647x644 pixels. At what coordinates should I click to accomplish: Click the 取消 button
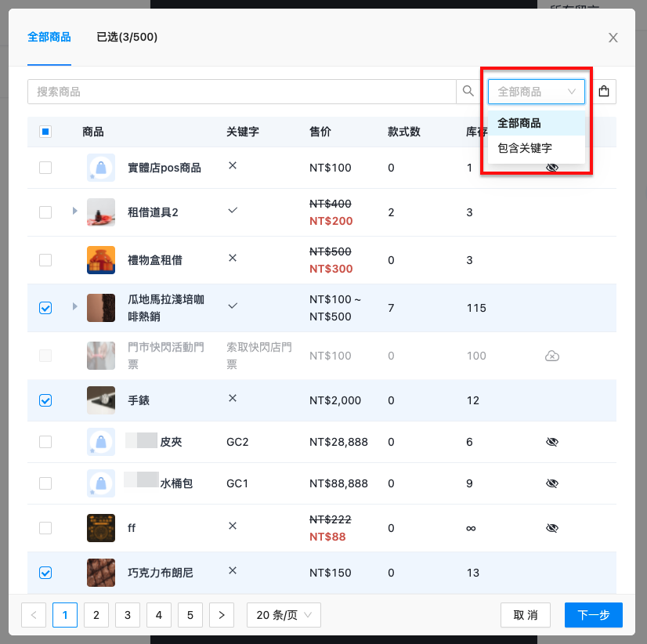526,615
